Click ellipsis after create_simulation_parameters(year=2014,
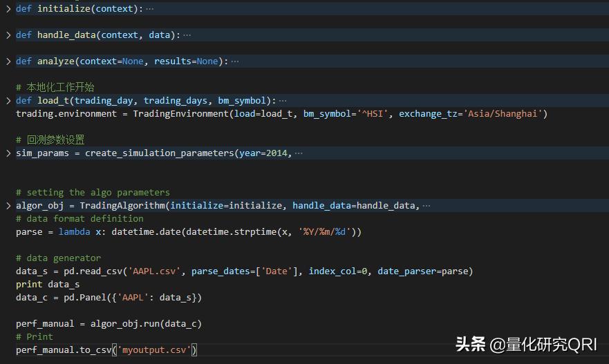The image size is (609, 364). (x=299, y=153)
